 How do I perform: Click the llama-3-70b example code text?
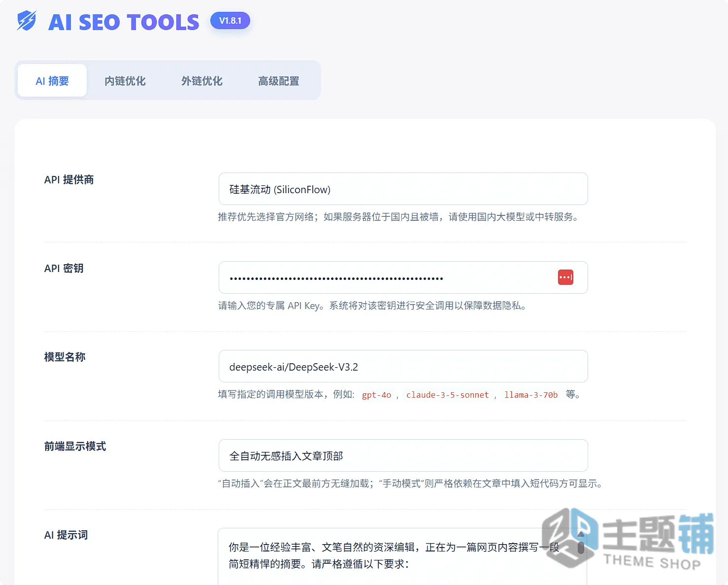[x=531, y=395]
